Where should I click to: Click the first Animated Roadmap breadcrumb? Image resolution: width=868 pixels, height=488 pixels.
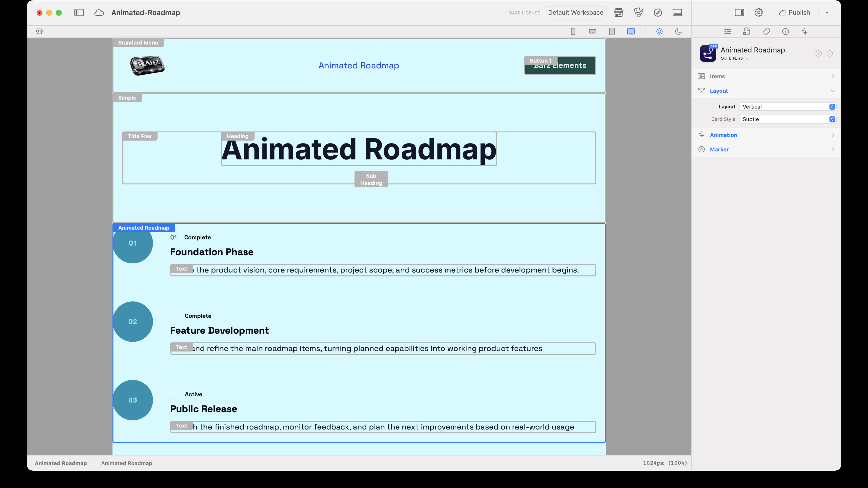pos(61,463)
